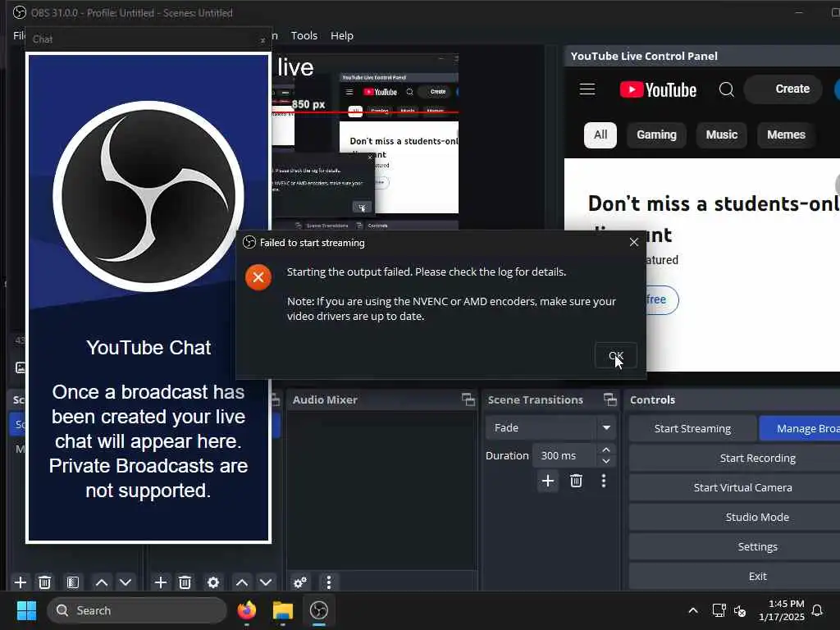Add a new scene with the plus icon
Screen dimensions: 840x630
[x=21, y=582]
